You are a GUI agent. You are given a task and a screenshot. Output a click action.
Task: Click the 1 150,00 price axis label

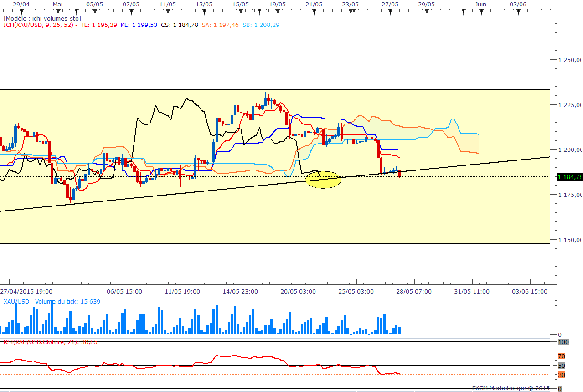(x=571, y=240)
